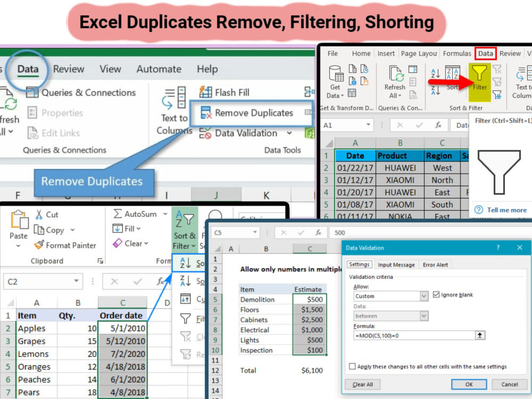This screenshot has height=399, width=532.
Task: Click the Sort A to Z icon in Sort & Filter group
Action: (435, 72)
